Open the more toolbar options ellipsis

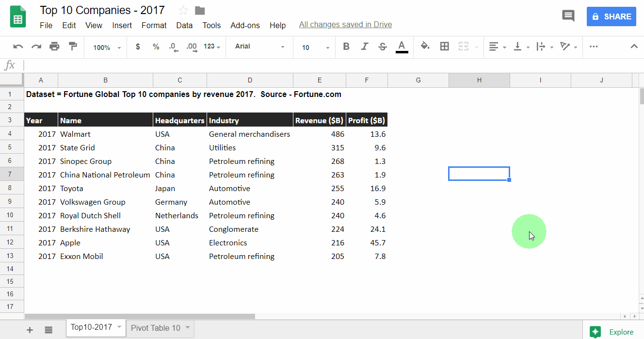pos(594,47)
